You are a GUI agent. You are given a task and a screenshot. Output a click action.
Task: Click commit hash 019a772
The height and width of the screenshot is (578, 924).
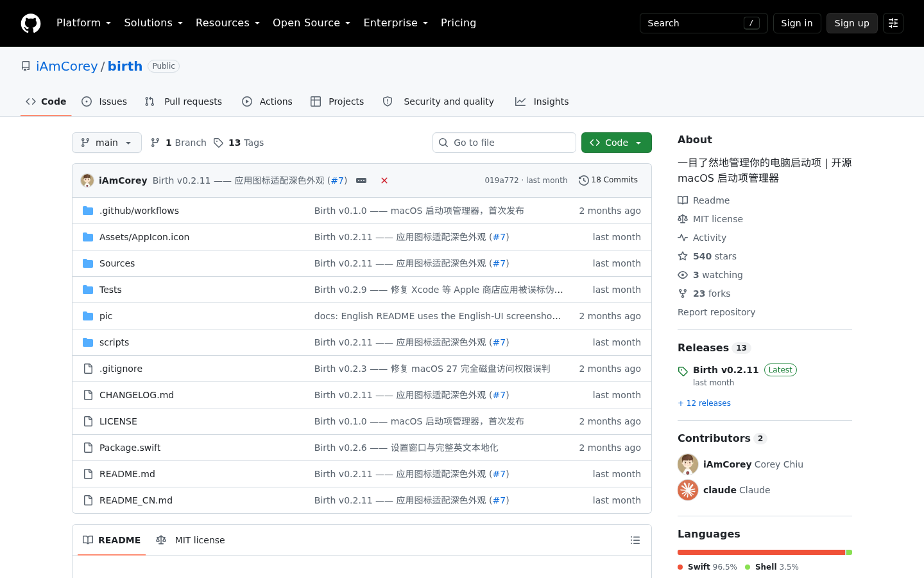502,180
